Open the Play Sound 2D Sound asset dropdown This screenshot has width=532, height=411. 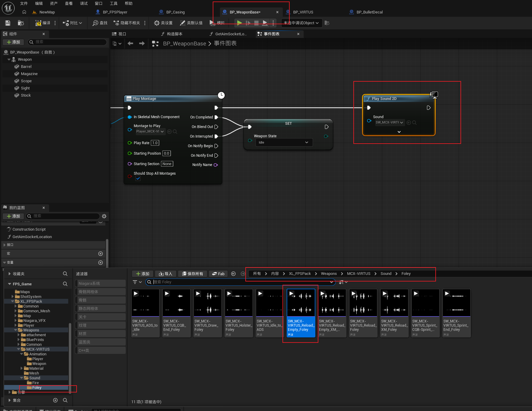pos(390,122)
